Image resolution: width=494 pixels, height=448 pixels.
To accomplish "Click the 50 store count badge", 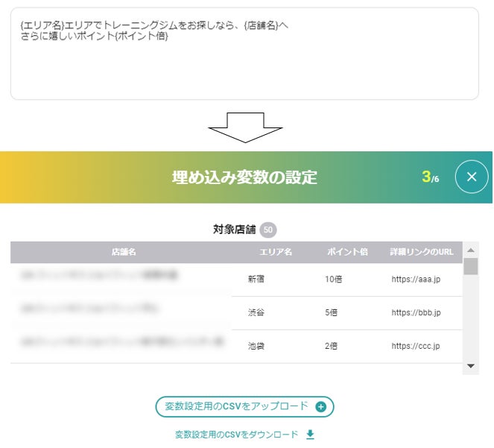I will click(x=268, y=230).
